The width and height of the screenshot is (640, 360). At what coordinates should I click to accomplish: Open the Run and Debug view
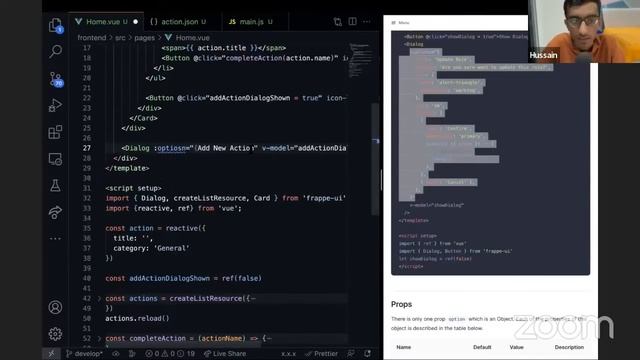coord(55,105)
